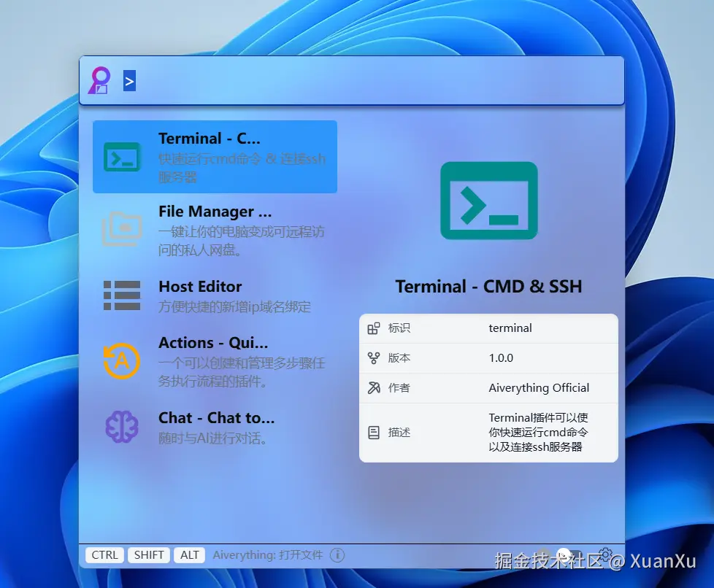The width and height of the screenshot is (714, 588).
Task: Click the version value 1.0.0
Action: (x=501, y=358)
